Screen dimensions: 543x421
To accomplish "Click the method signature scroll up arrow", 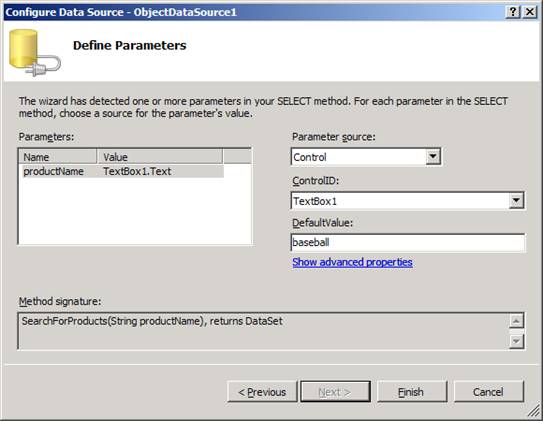I will 516,321.
